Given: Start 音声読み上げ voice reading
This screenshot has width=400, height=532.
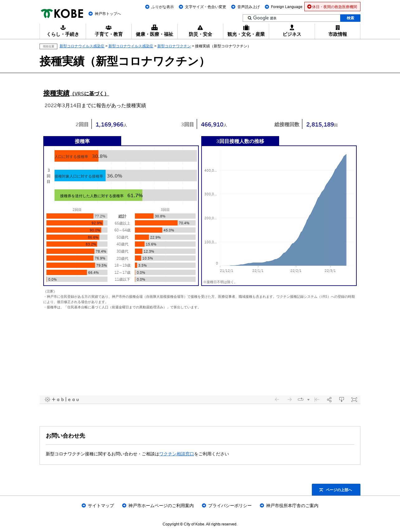Looking at the screenshot, I should coord(245,7).
